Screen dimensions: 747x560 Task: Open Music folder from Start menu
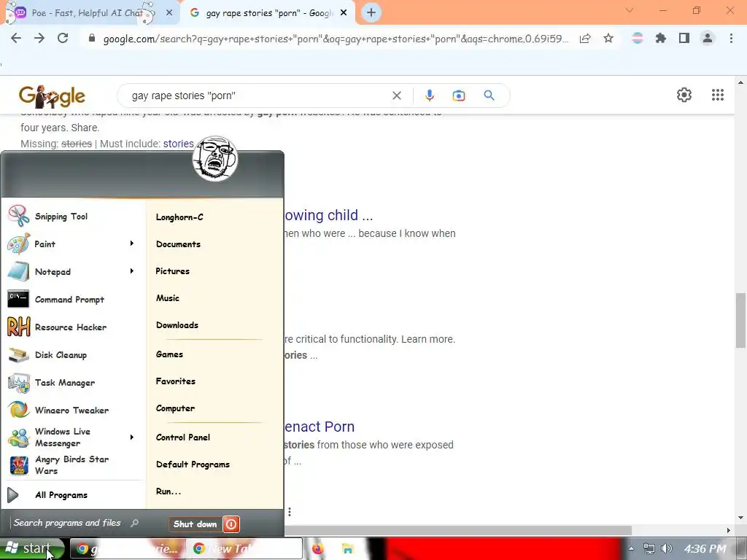click(x=168, y=298)
